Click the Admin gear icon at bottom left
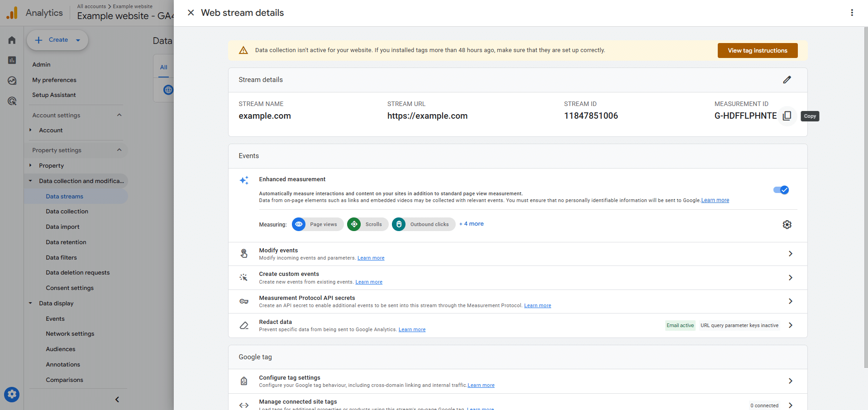 click(11, 394)
